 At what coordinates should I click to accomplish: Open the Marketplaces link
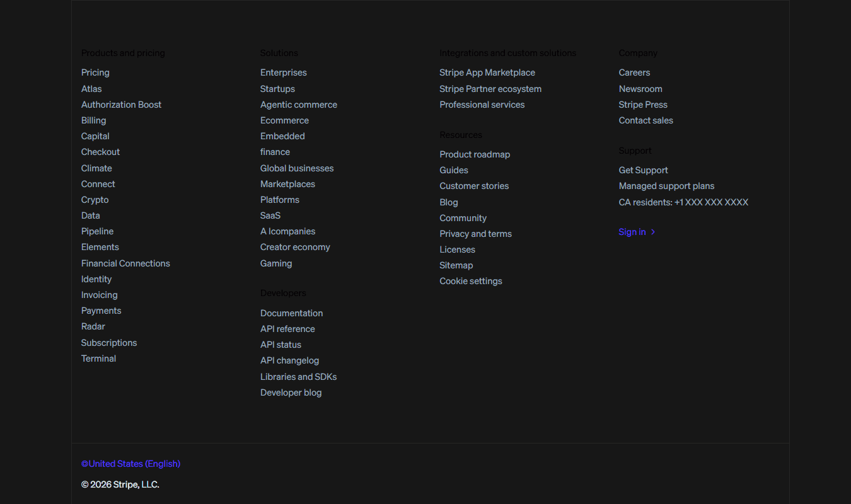287,184
